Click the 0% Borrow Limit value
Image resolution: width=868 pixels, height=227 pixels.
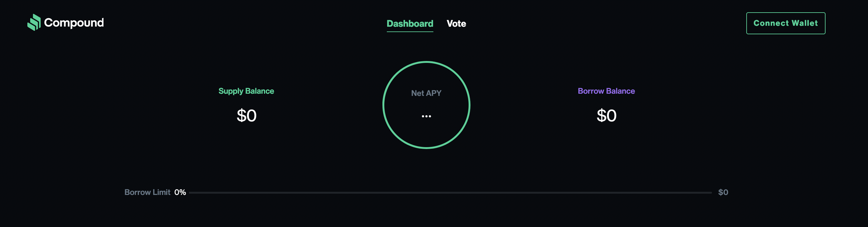[x=180, y=192]
